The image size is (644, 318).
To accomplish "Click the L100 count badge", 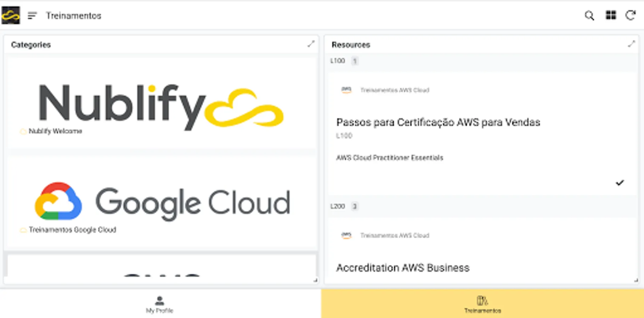I will (x=355, y=61).
